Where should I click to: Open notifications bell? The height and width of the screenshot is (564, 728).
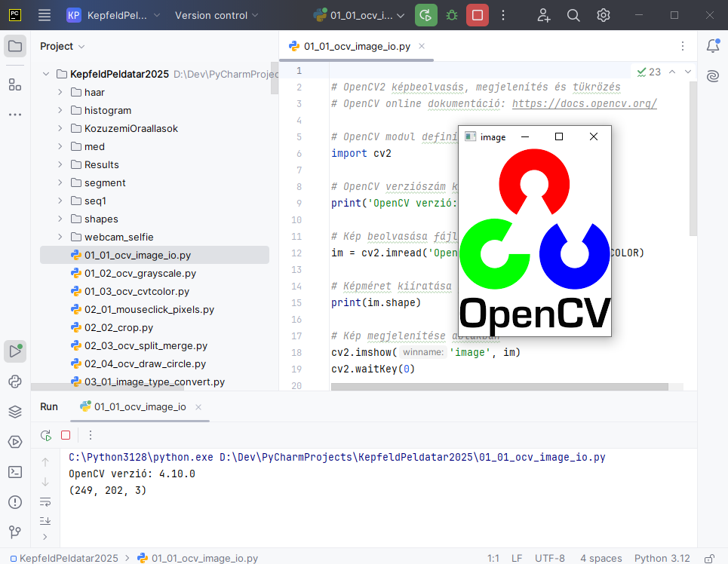pyautogui.click(x=713, y=45)
